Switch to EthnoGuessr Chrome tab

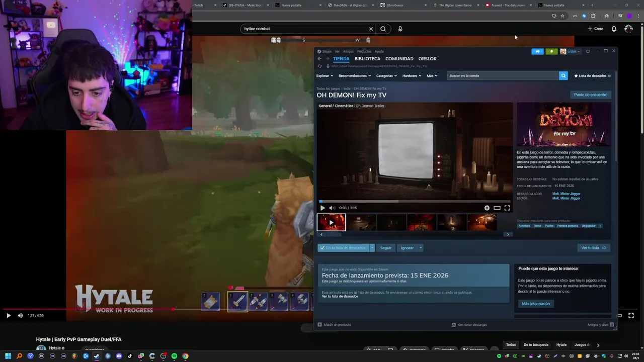tap(404, 5)
